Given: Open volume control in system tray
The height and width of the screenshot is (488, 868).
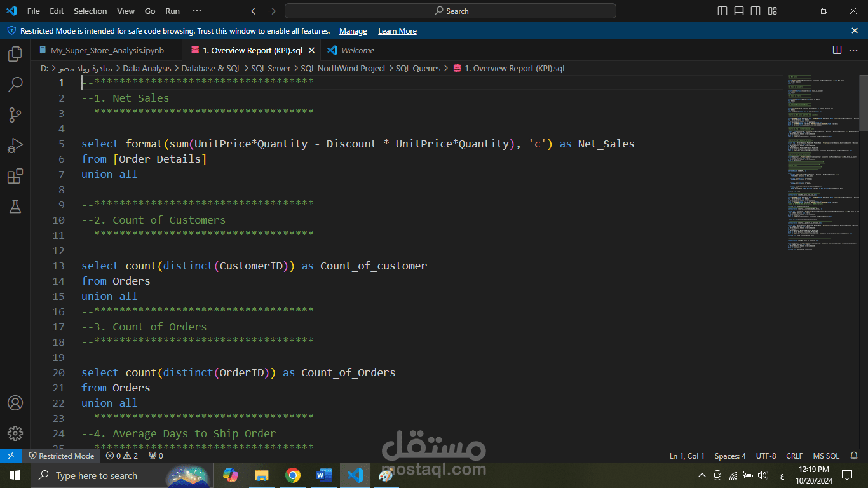Looking at the screenshot, I should (763, 475).
